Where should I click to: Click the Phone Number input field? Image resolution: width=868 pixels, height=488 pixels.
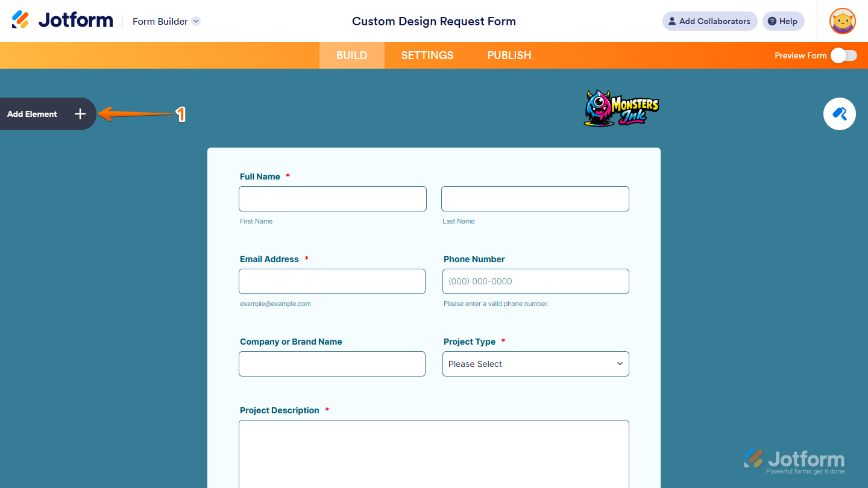[x=535, y=281]
